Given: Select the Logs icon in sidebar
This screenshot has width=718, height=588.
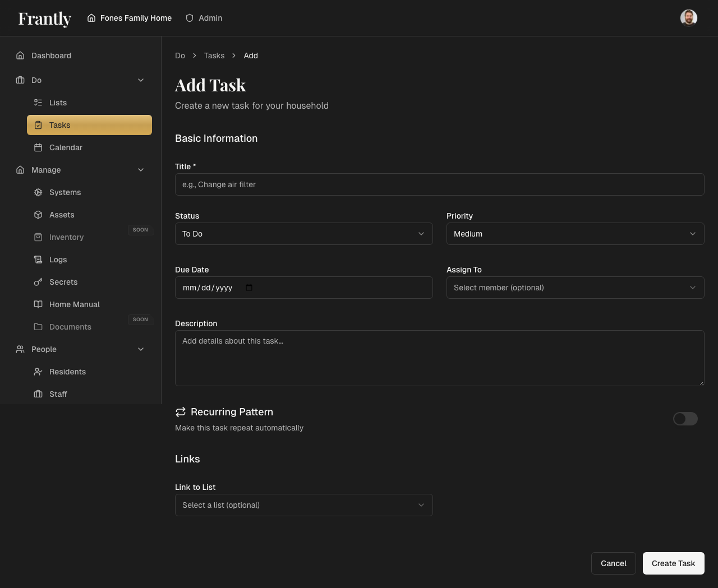Looking at the screenshot, I should click(x=38, y=260).
